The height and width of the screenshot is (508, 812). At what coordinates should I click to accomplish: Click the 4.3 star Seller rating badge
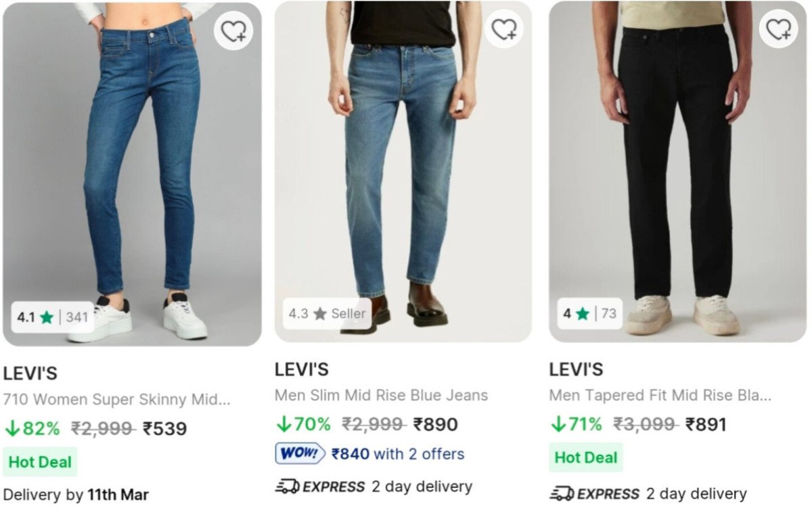tap(327, 314)
